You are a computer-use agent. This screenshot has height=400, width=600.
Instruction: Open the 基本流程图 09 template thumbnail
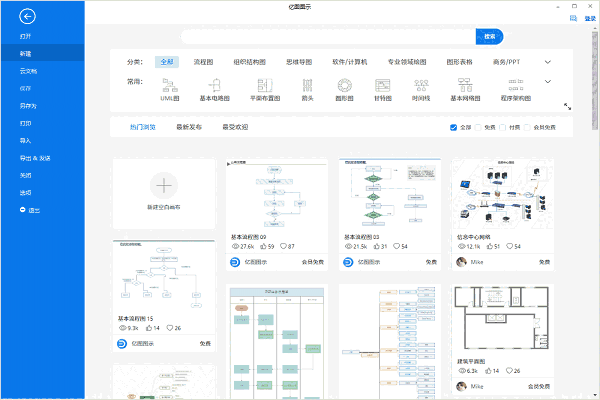pos(277,194)
